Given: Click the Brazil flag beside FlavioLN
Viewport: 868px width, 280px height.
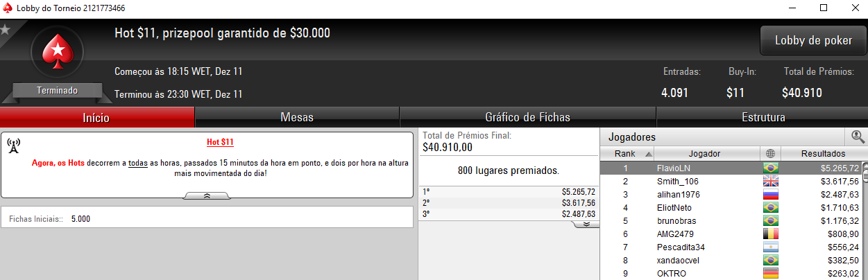Looking at the screenshot, I should pyautogui.click(x=770, y=168).
